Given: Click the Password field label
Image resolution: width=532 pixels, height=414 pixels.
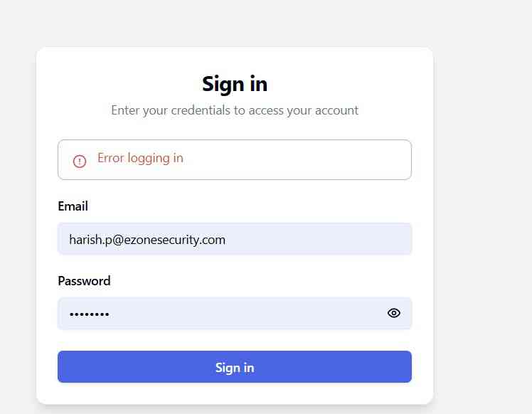Looking at the screenshot, I should [84, 281].
